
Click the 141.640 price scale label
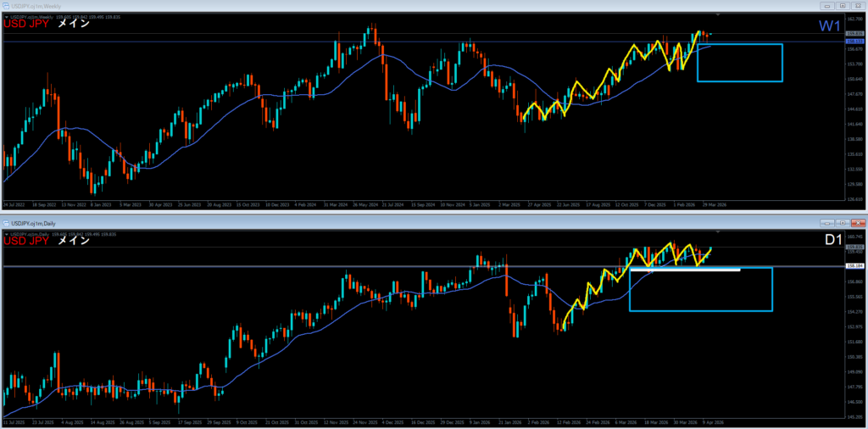(x=854, y=124)
